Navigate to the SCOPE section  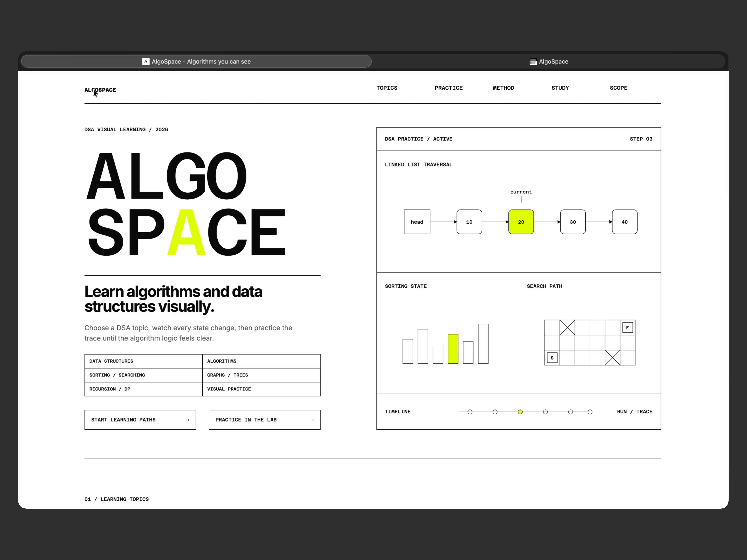coord(618,88)
